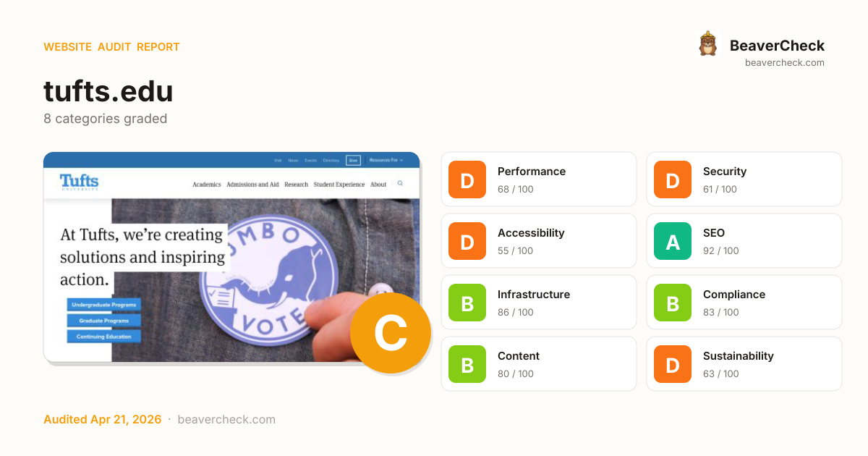Open the Academics menu in Tufts preview
Image resolution: width=868 pixels, height=456 pixels.
206,185
